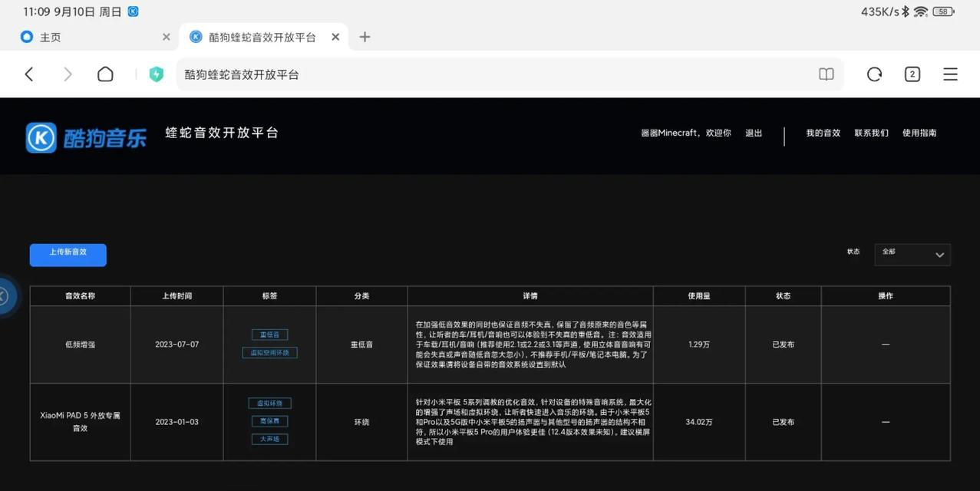The image size is (980, 491).
Task: Click the 详情 column header
Action: pos(530,296)
